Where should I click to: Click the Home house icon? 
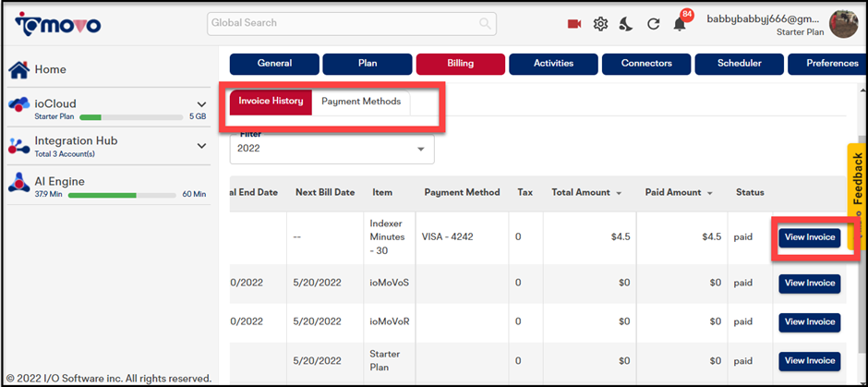(x=18, y=69)
